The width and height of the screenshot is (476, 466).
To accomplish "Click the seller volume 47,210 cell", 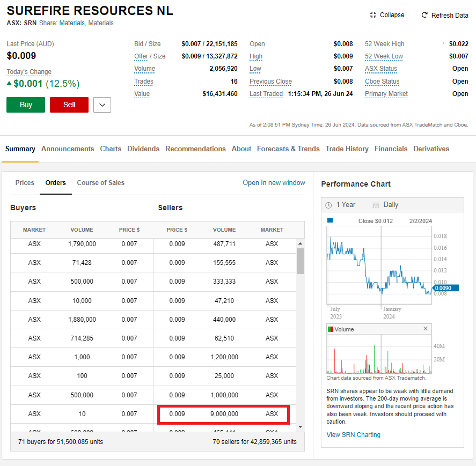I will [224, 301].
